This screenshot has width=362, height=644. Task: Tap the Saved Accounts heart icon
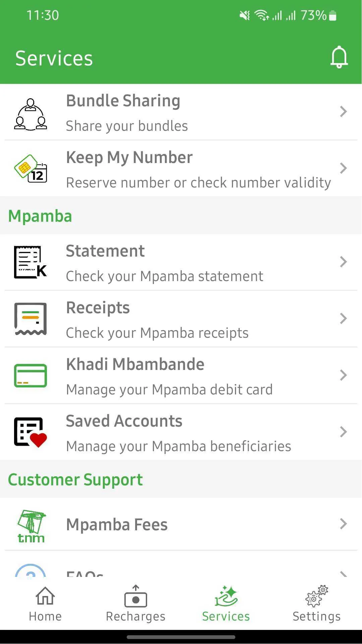(31, 432)
